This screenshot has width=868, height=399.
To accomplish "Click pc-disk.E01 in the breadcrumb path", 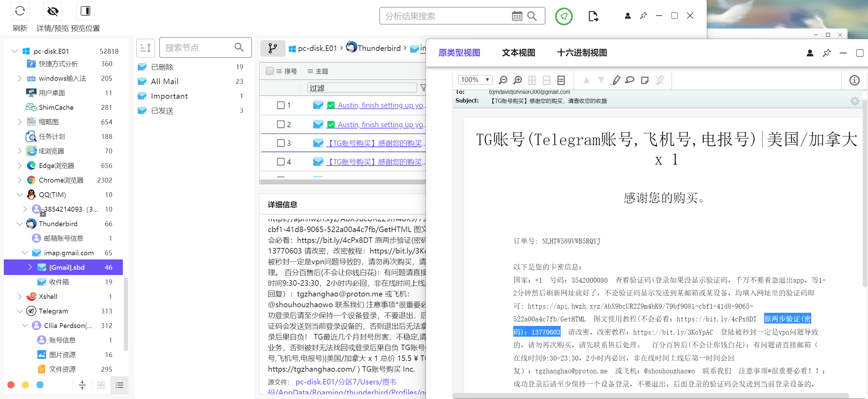I will (317, 48).
